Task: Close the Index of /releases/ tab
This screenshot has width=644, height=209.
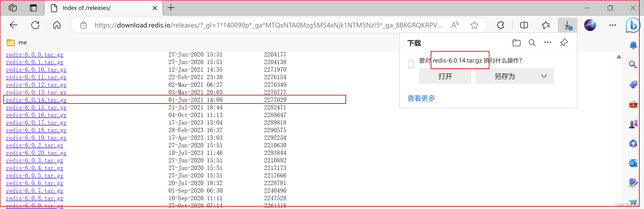Action: (155, 8)
